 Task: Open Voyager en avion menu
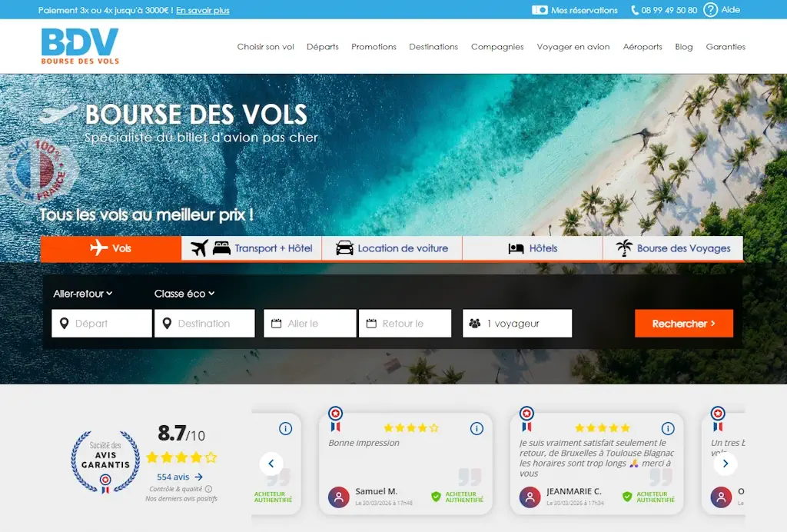573,47
